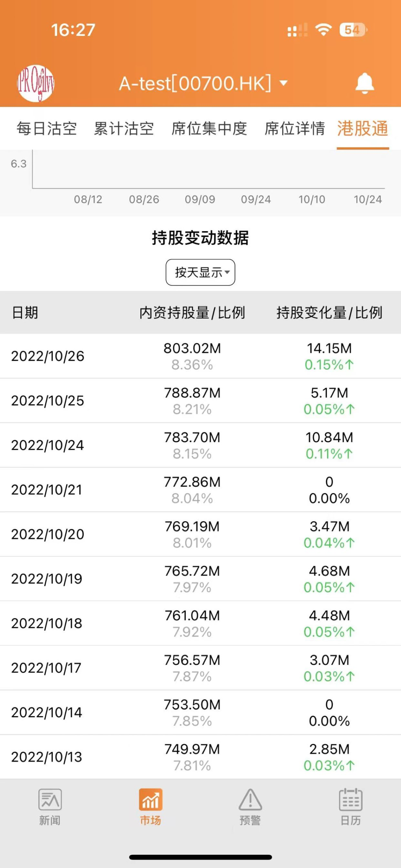Click the 756.57M holding value

[192, 660]
